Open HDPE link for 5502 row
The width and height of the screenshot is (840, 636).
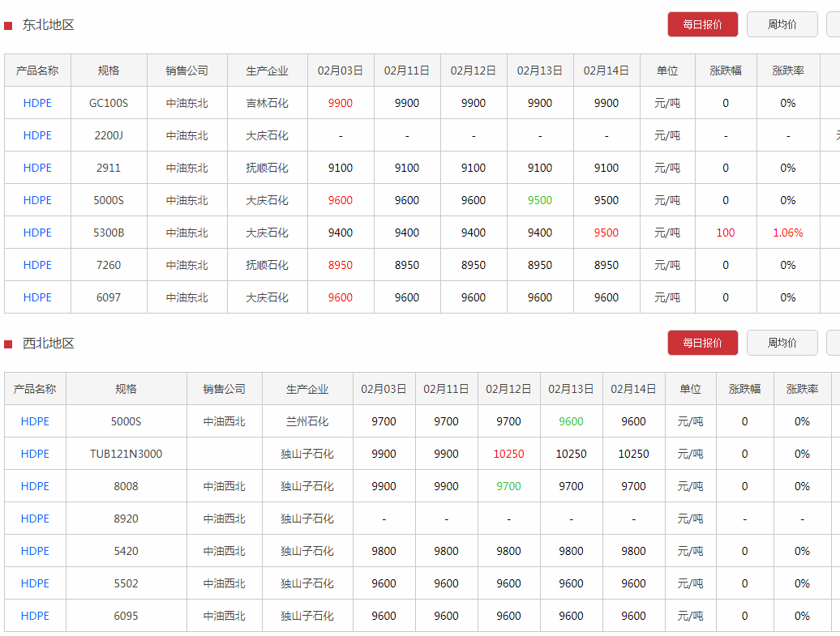(35, 583)
